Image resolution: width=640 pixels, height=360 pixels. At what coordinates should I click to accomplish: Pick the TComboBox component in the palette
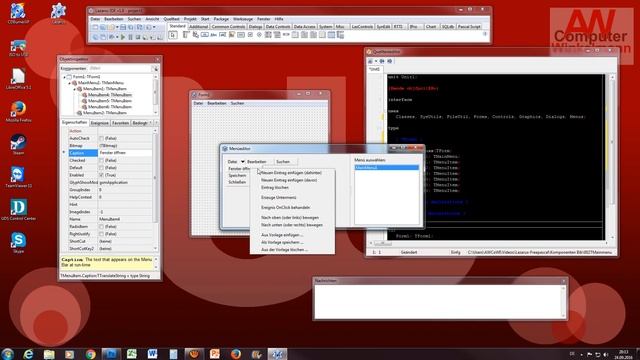[x=277, y=35]
